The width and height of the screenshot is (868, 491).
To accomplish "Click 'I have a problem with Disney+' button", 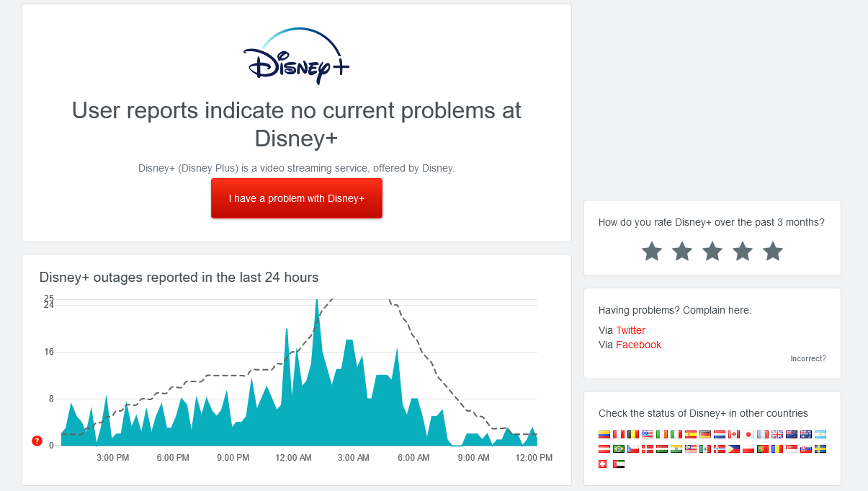I will 297,198.
